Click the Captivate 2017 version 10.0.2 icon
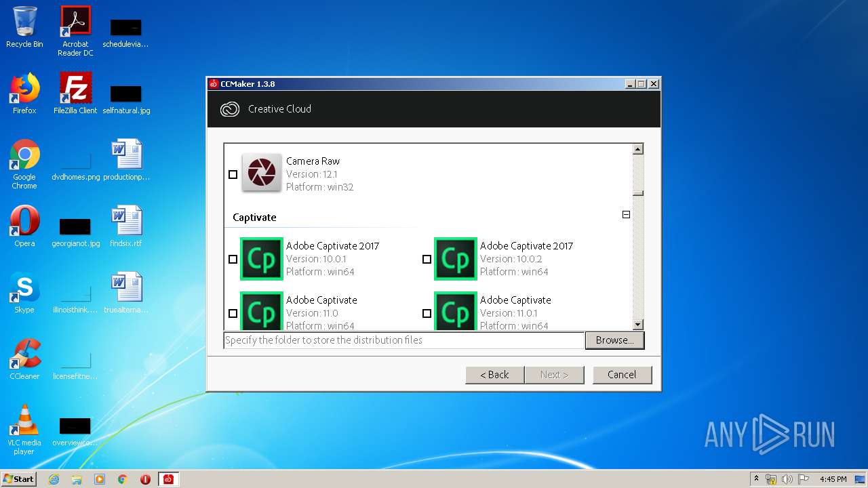This screenshot has width=868, height=488. 455,258
